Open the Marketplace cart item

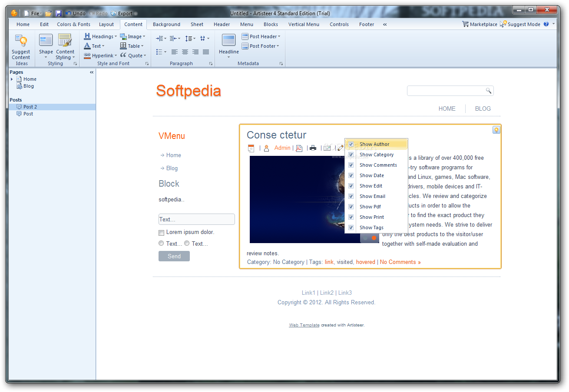tap(480, 24)
